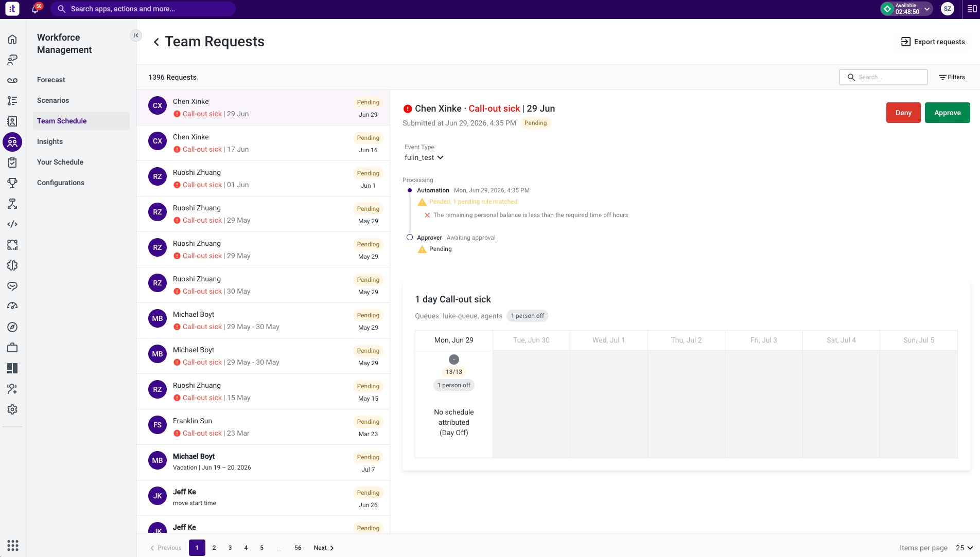
Task: Open the Scenarios section
Action: [x=53, y=100]
